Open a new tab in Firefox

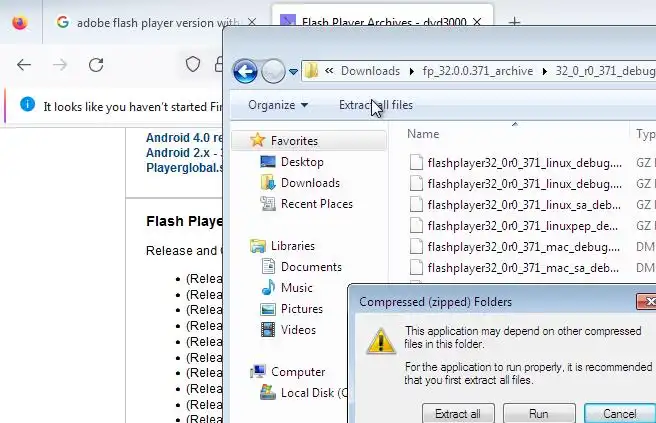[x=514, y=22]
